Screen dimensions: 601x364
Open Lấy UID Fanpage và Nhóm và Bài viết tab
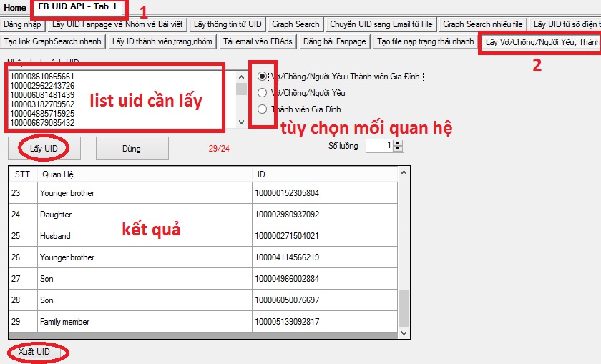click(117, 24)
